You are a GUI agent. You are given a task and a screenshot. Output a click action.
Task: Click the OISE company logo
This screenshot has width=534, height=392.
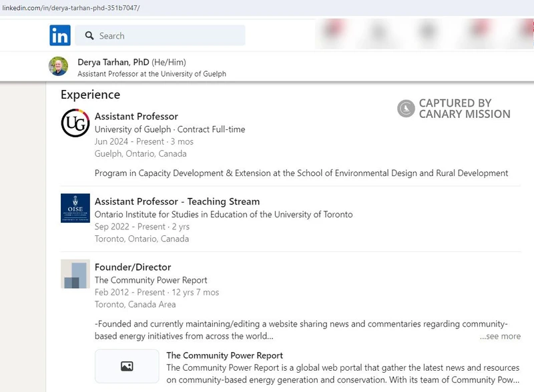click(75, 209)
